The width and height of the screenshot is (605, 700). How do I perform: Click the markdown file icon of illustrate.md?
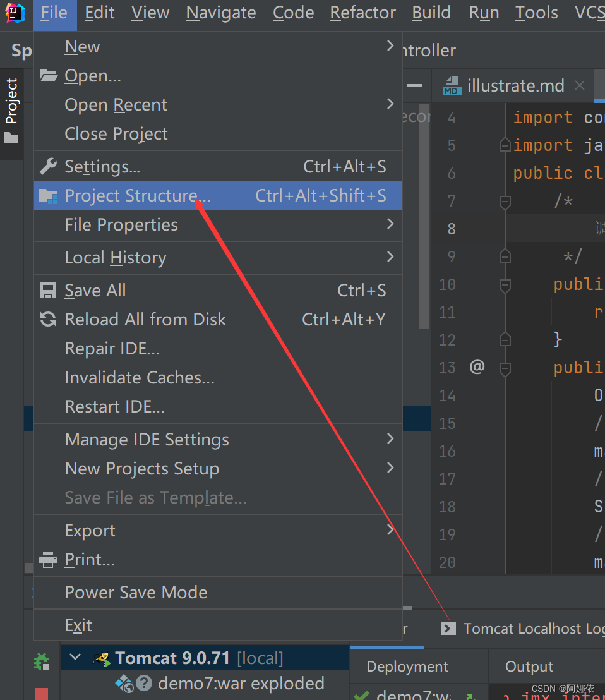[452, 86]
